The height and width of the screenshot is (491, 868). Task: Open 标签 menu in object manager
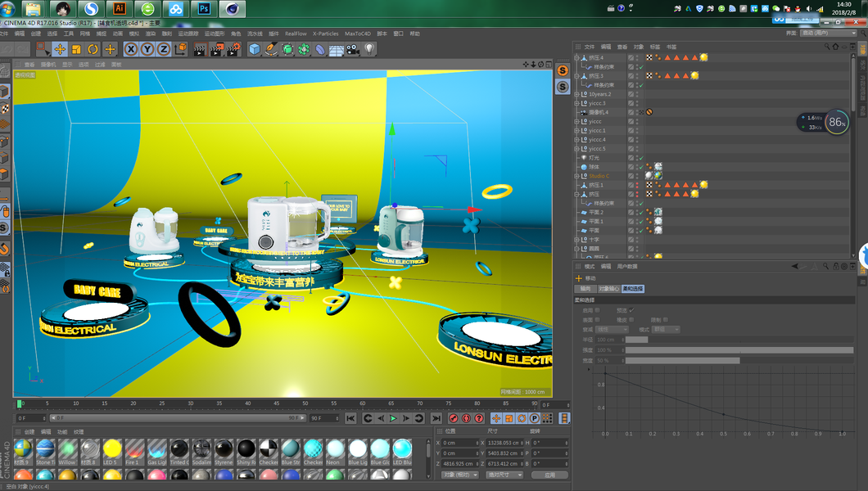coord(655,47)
